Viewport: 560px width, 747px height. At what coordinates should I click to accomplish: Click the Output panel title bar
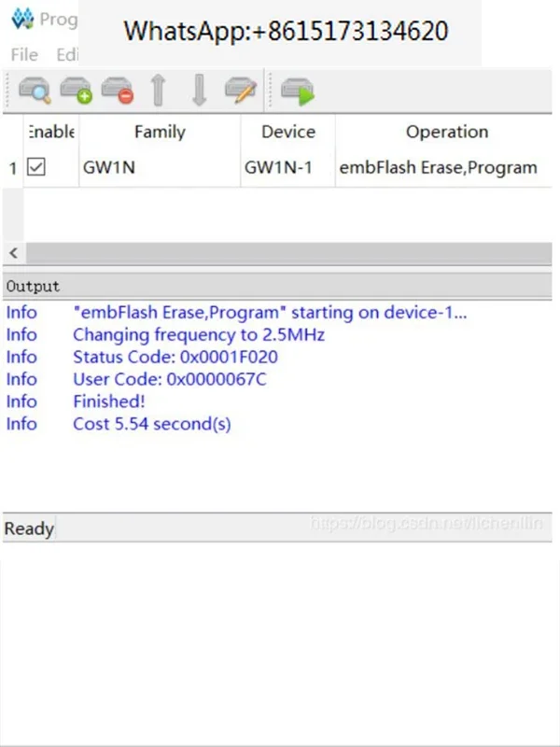point(277,287)
